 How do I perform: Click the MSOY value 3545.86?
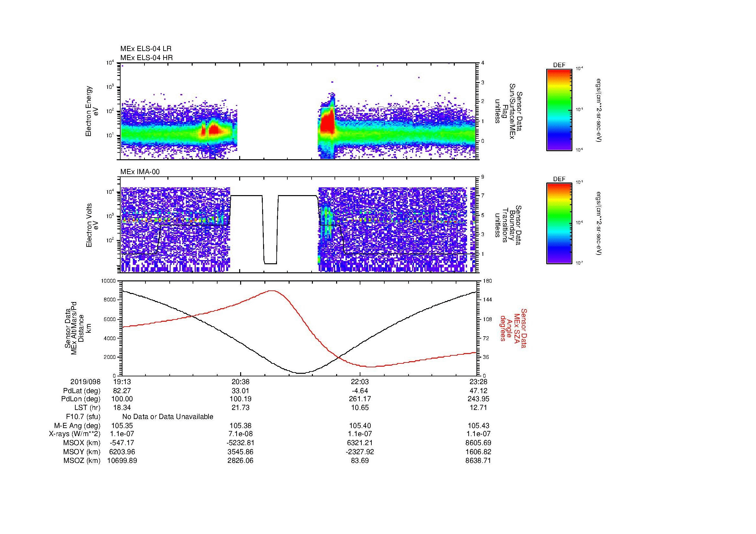point(241,452)
